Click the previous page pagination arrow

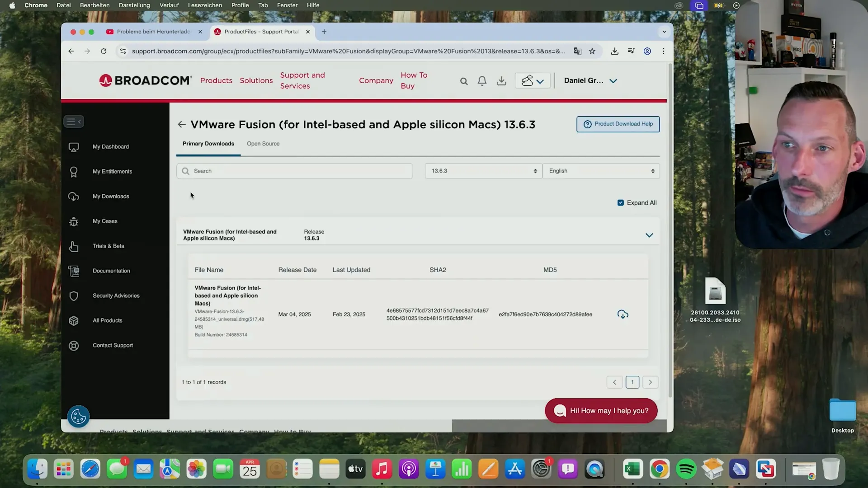pos(614,382)
